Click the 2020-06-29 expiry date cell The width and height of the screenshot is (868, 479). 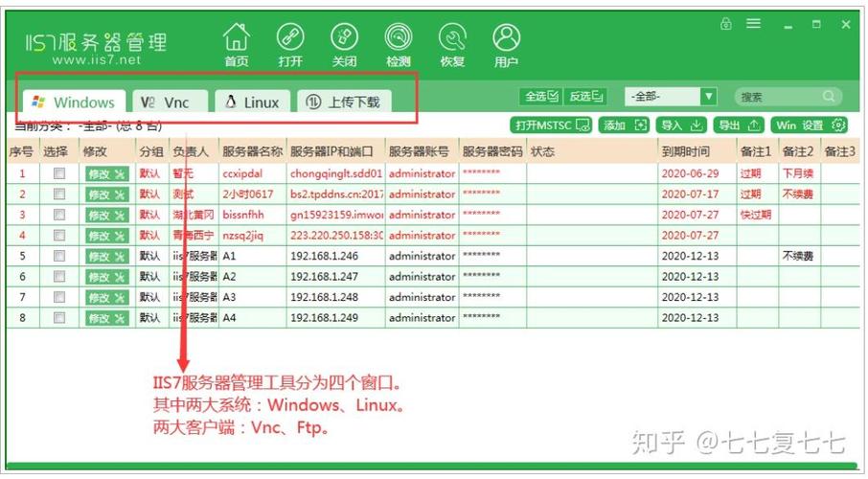697,173
